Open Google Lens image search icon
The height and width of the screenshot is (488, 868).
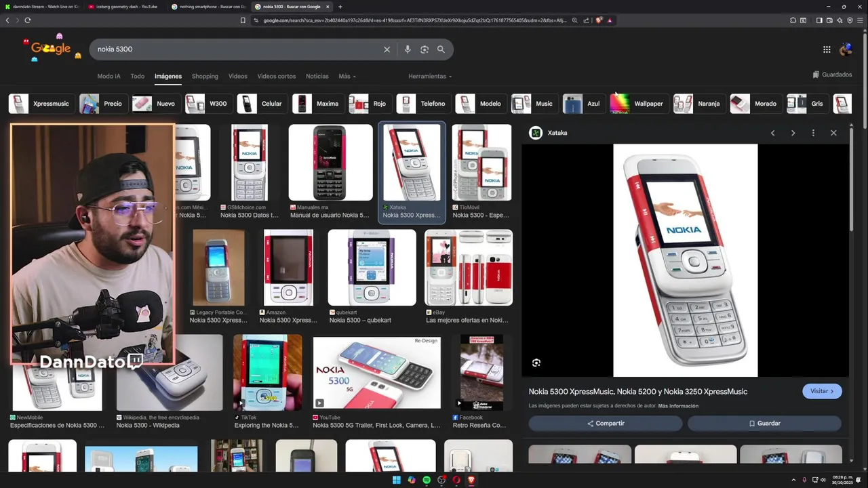tap(425, 49)
